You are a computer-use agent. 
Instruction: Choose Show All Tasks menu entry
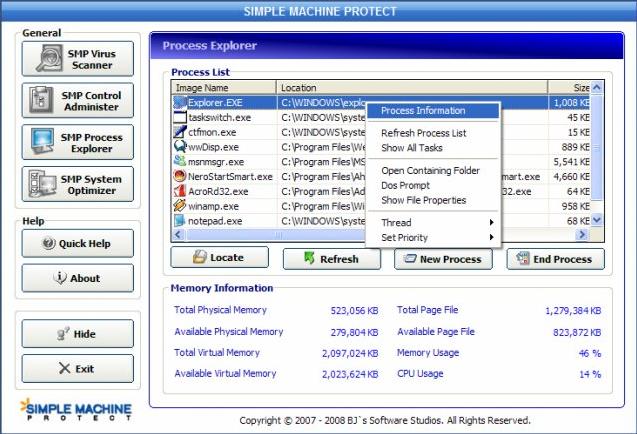(433, 148)
